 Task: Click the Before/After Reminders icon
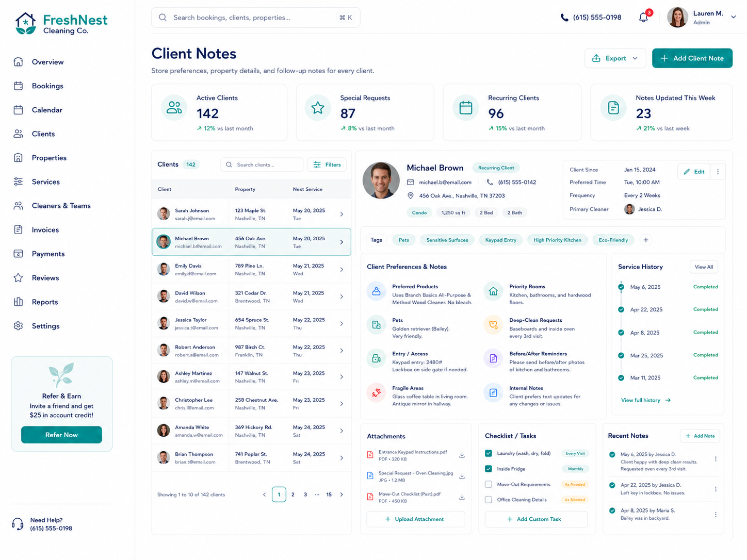493,358
